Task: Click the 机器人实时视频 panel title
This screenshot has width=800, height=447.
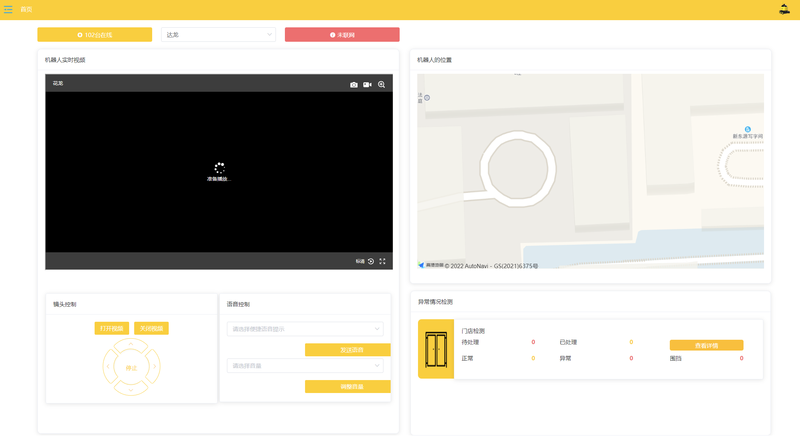Action: point(65,60)
